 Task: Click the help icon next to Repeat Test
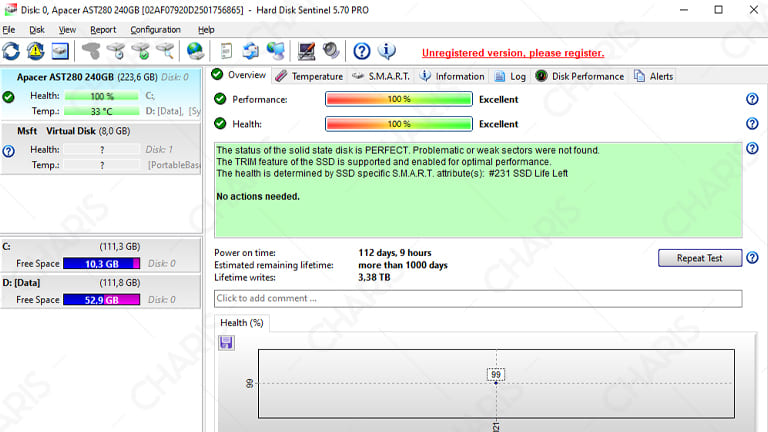[x=752, y=258]
